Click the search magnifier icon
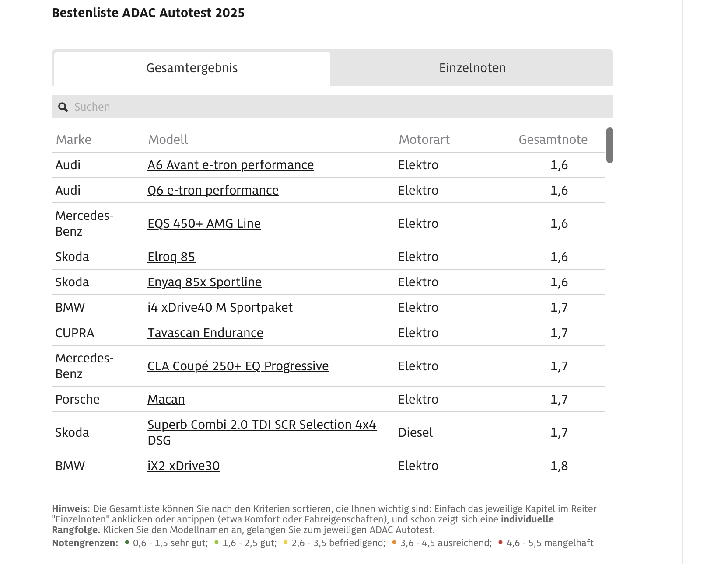The image size is (728, 564). point(63,107)
